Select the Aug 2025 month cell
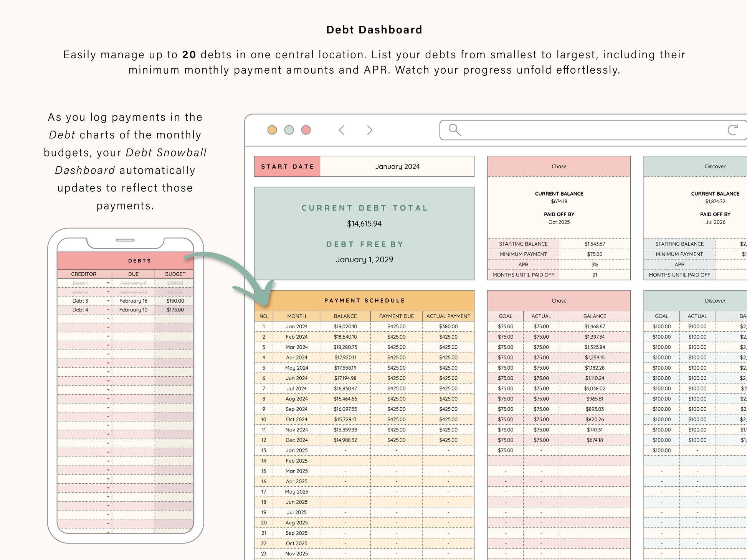747x560 pixels. click(297, 523)
